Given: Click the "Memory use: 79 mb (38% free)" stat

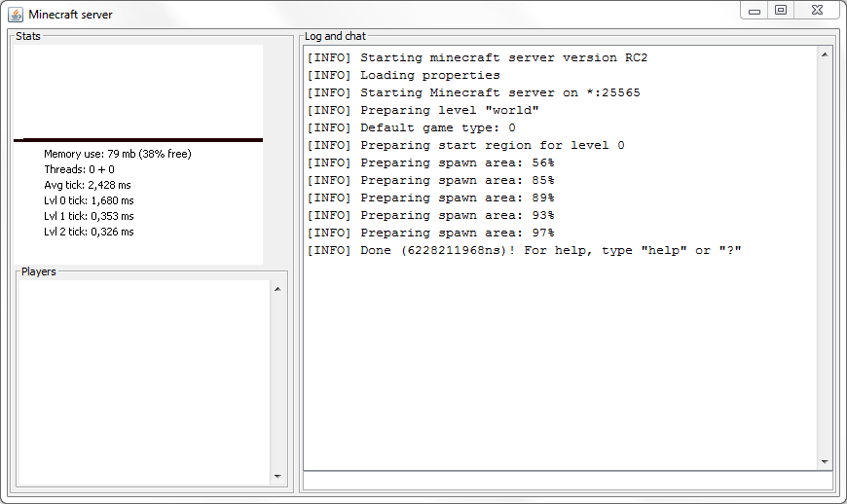Looking at the screenshot, I should click(118, 154).
